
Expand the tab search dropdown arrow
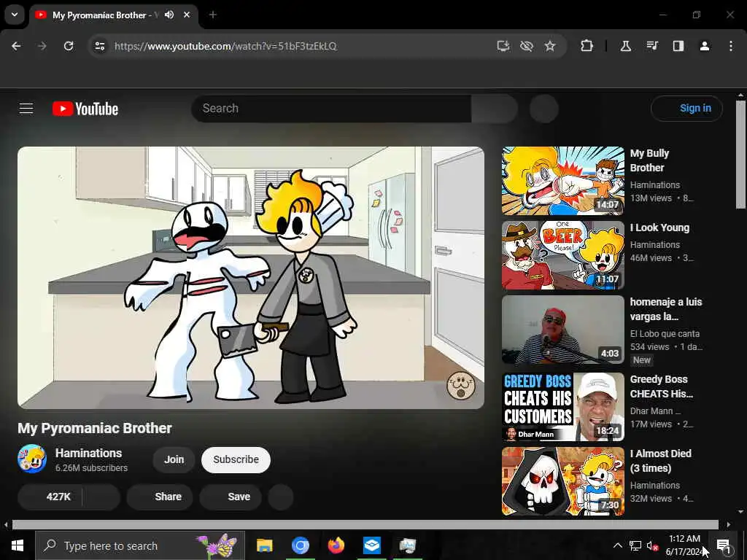15,15
